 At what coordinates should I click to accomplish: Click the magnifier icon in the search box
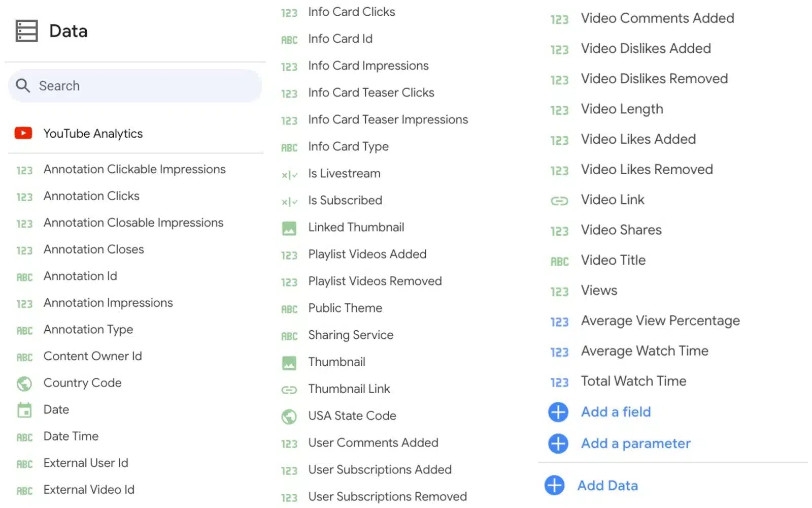(x=23, y=85)
